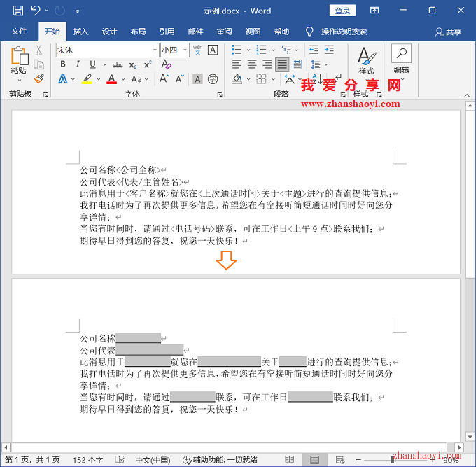Toggle italic formatting

click(78, 64)
